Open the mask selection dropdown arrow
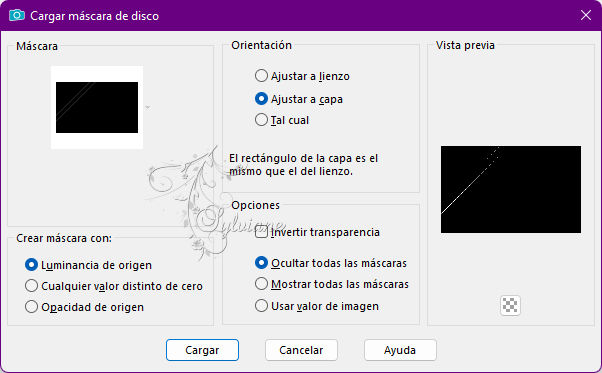 click(148, 107)
